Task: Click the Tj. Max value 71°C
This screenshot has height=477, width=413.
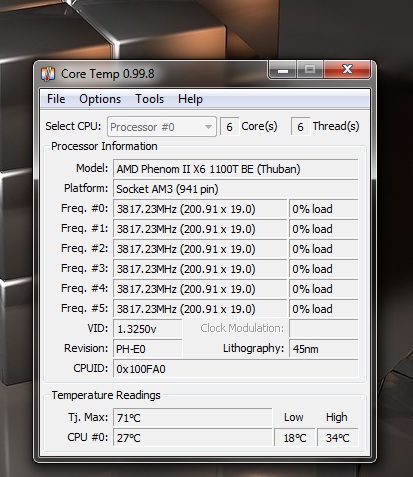Action: [x=192, y=418]
